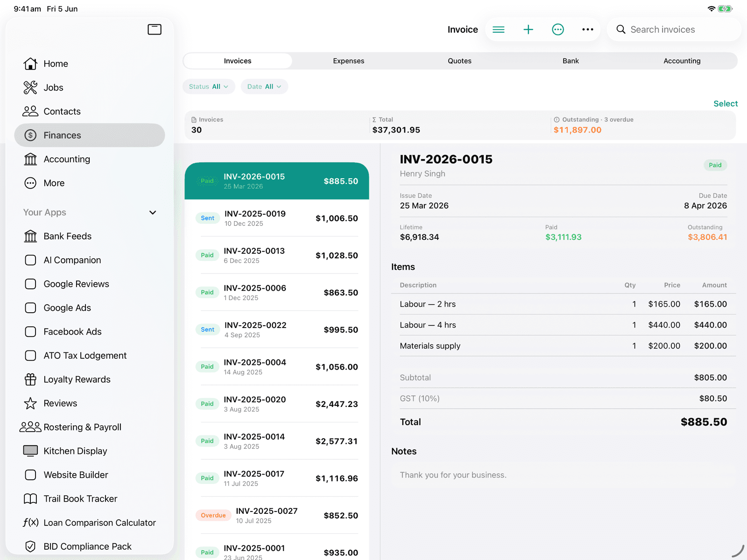Select invoice INV-2025-0013
The height and width of the screenshot is (560, 747).
pyautogui.click(x=277, y=255)
